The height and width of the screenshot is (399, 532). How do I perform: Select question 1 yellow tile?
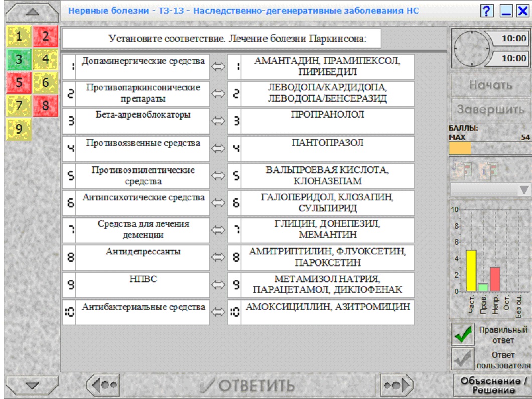point(19,36)
